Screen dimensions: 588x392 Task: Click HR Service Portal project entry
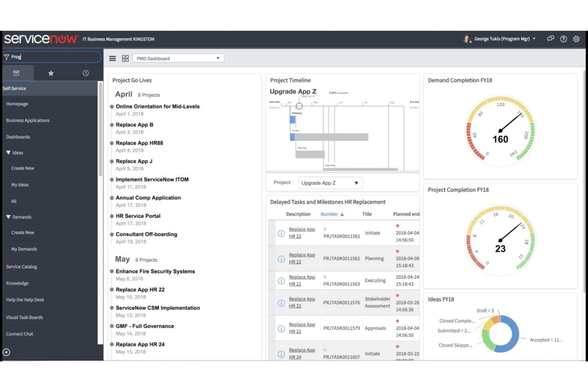point(138,216)
